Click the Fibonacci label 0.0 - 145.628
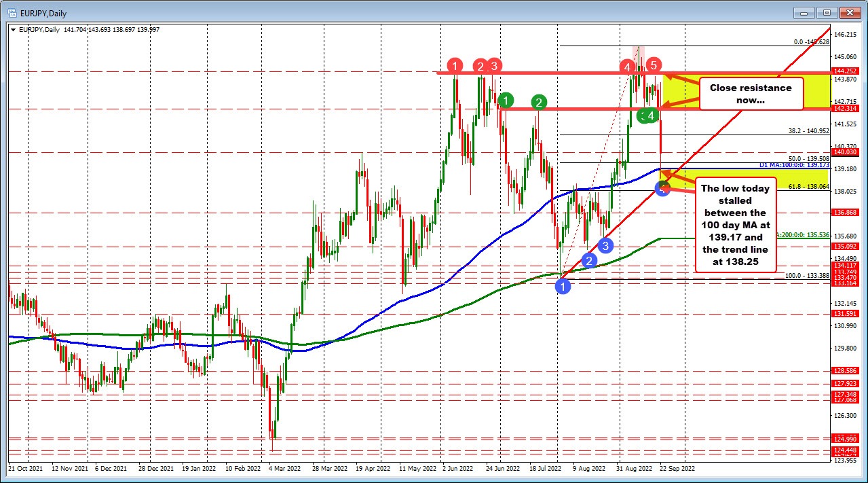 tap(812, 42)
